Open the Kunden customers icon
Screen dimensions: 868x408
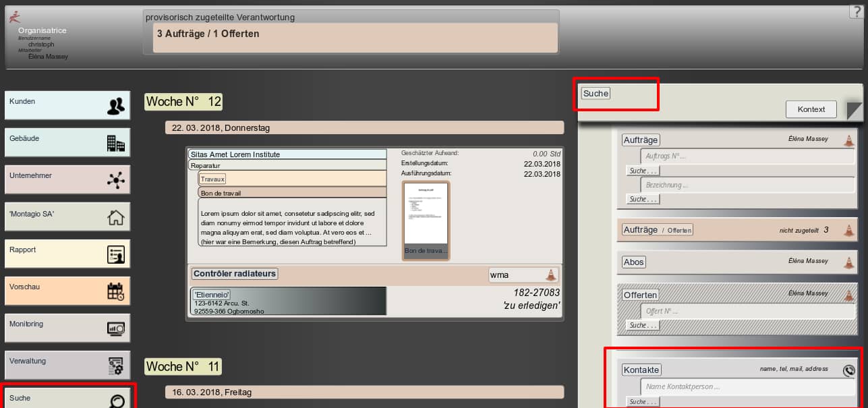116,106
